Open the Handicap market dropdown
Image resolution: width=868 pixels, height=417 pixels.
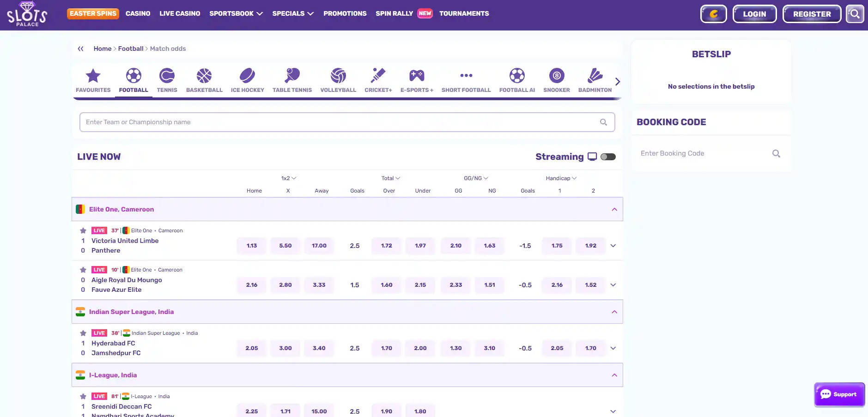click(x=561, y=178)
